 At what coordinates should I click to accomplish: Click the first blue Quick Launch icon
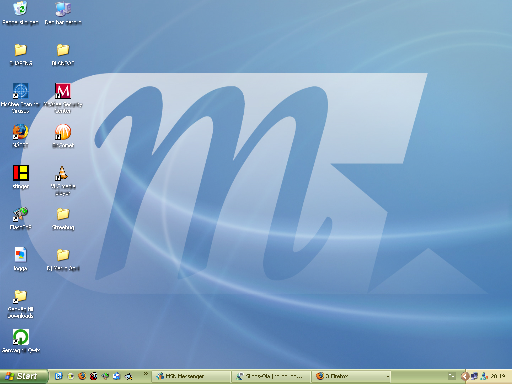tap(59, 376)
